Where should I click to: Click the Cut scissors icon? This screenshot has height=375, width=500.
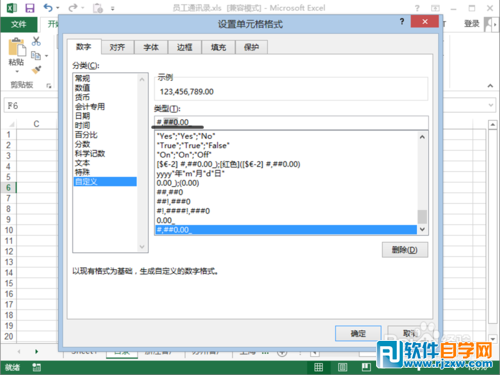36,41
